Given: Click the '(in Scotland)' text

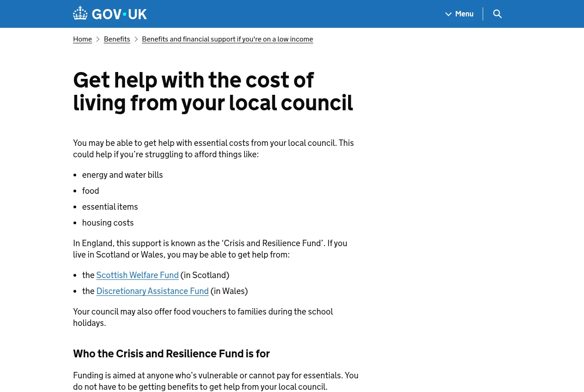Looking at the screenshot, I should click(205, 275).
